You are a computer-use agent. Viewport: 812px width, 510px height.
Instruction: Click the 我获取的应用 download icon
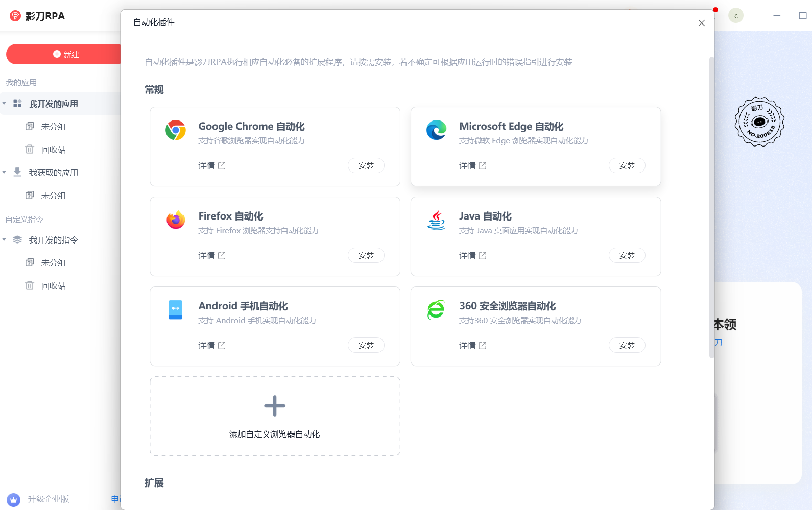point(17,172)
